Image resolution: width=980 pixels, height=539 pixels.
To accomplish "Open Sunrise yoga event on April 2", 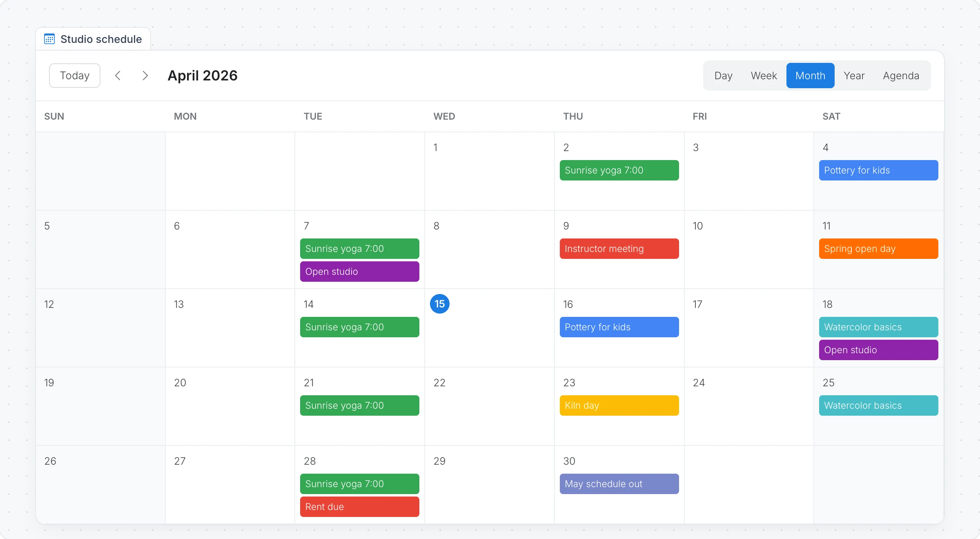I will 619,170.
